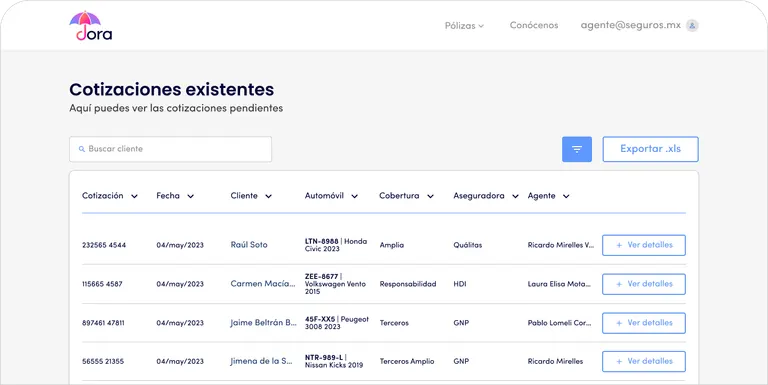Click agente@seguros.mx account link
The height and width of the screenshot is (385, 768).
(631, 25)
